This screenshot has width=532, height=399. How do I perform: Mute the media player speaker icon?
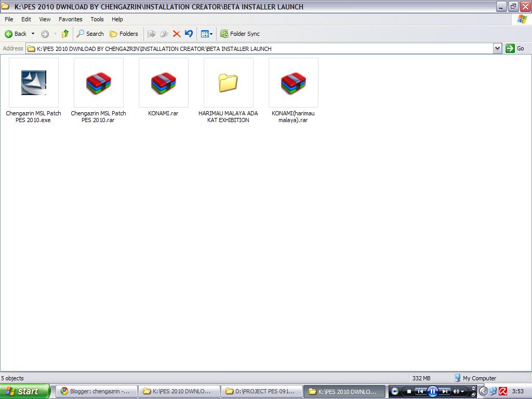pos(456,392)
